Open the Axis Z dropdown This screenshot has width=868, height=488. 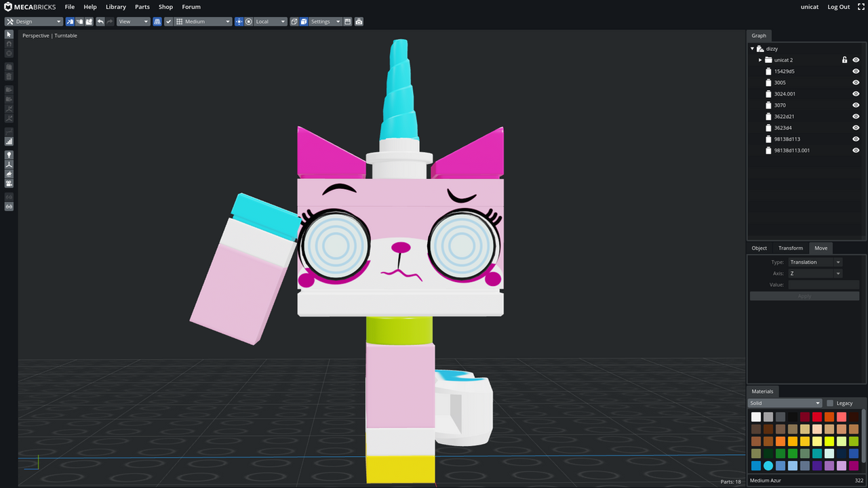tap(814, 274)
